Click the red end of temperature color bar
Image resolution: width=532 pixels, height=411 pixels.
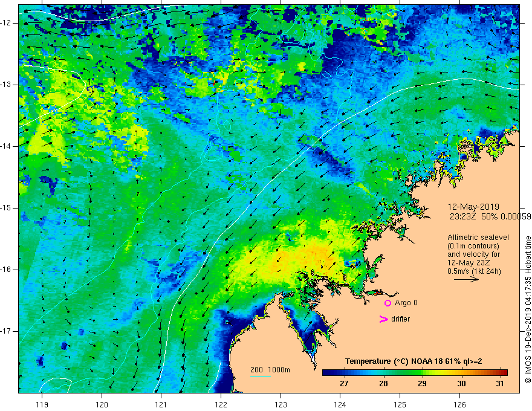point(505,372)
